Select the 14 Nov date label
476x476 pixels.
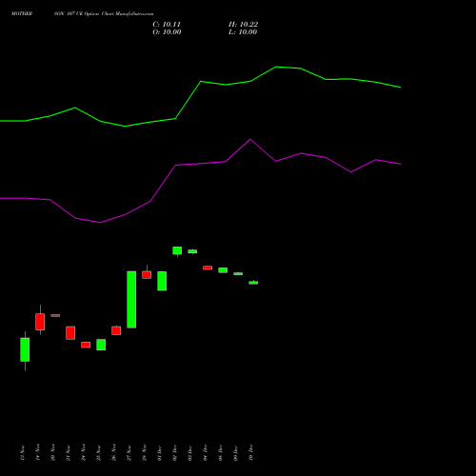[38, 452]
